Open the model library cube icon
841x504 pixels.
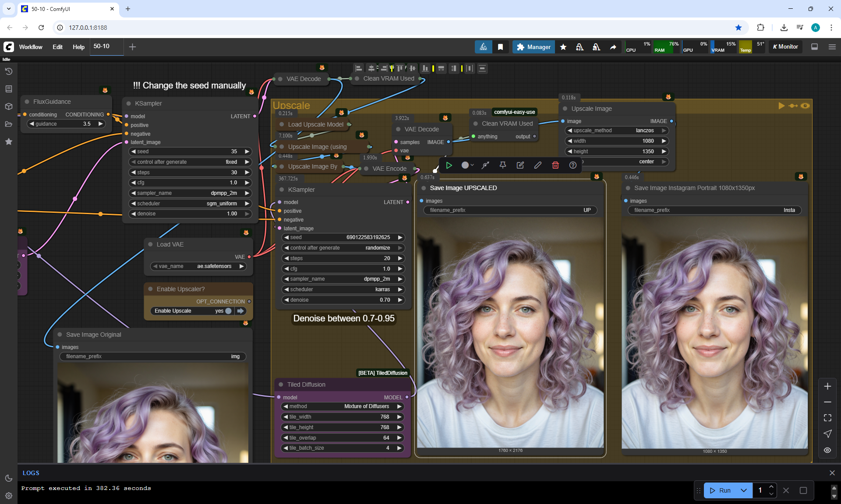(x=8, y=106)
